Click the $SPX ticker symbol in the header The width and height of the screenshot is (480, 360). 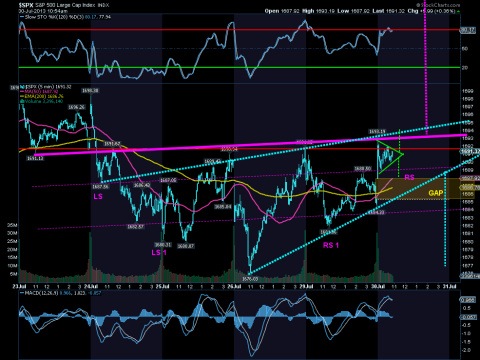[26, 5]
